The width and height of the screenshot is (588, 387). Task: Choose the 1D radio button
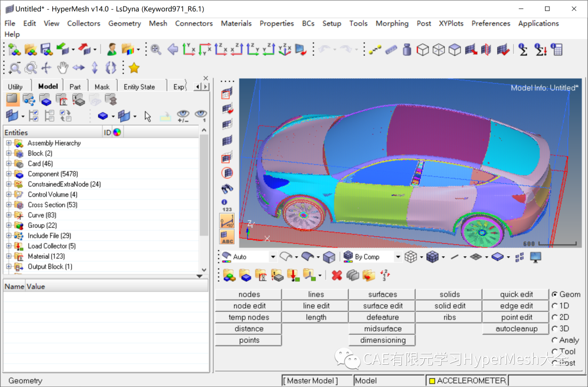(555, 305)
